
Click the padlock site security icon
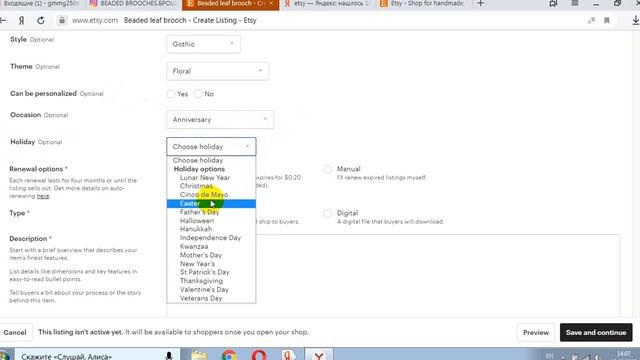tap(62, 20)
